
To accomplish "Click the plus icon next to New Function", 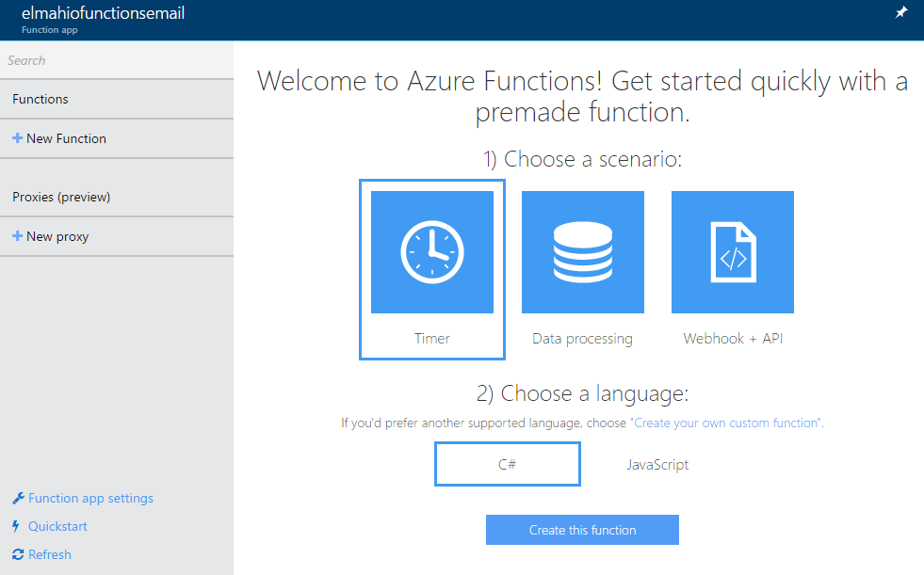I will (x=18, y=138).
